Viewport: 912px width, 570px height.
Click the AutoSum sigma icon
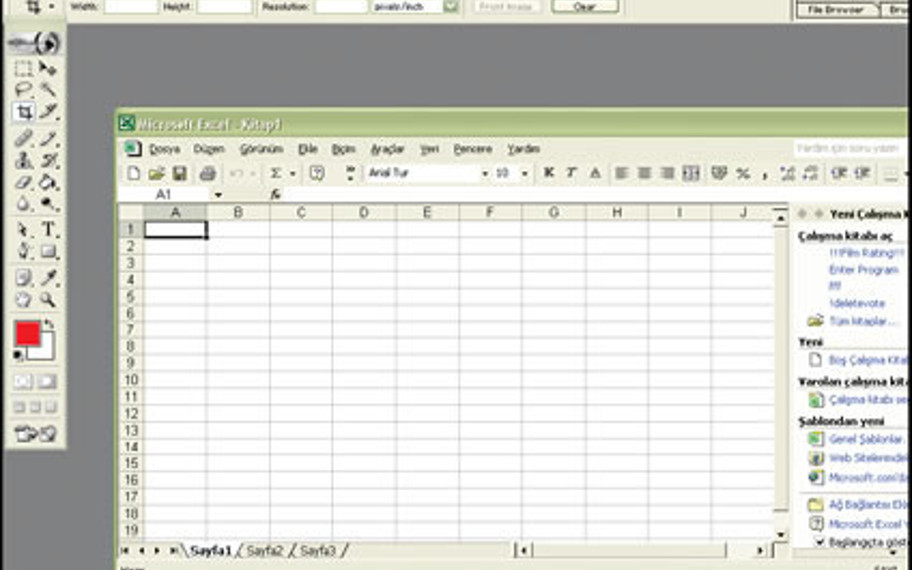click(276, 173)
